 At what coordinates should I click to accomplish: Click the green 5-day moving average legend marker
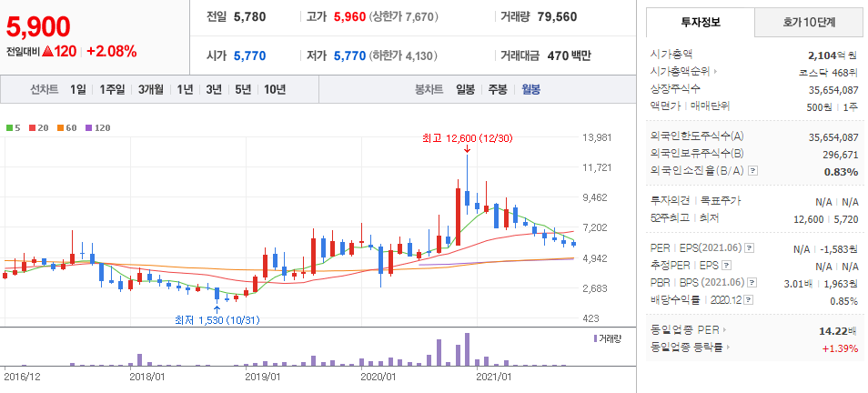[9, 128]
